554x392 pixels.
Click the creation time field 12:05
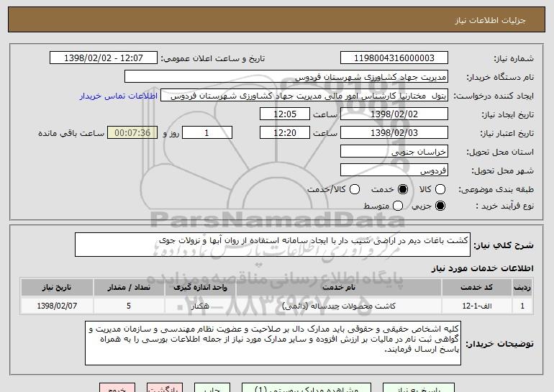285,114
